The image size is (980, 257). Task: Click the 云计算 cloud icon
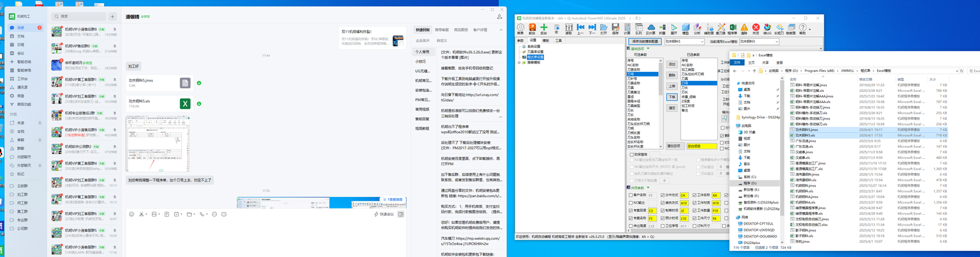650,28
